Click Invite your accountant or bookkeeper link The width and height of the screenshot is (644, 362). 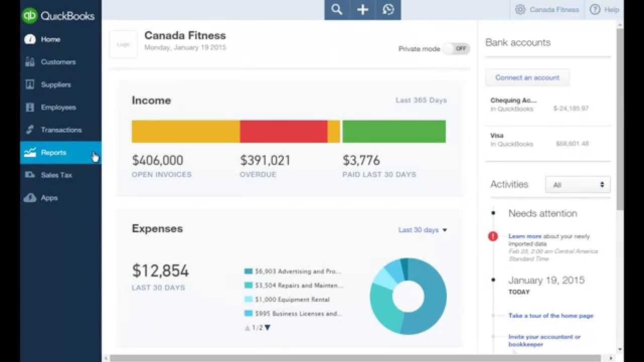pos(544,341)
